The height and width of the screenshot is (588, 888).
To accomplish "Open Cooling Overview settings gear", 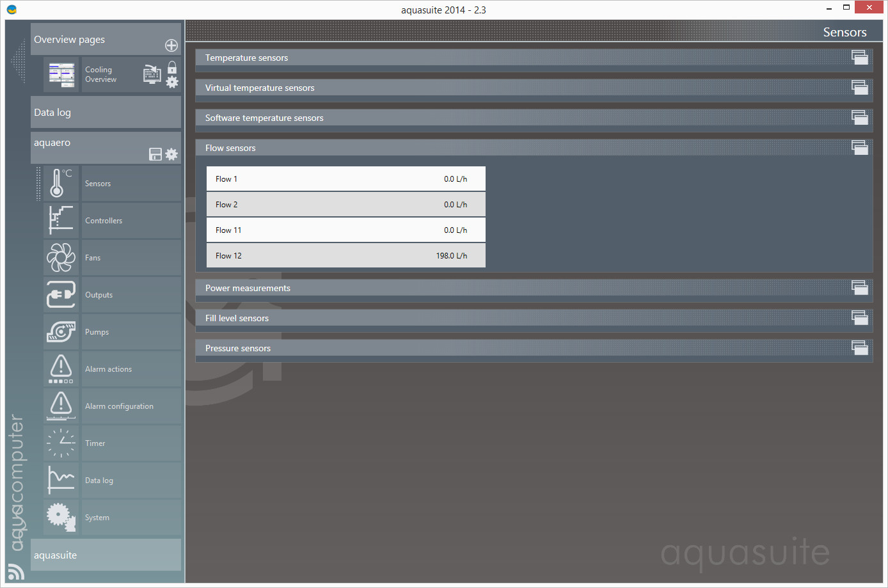I will 172,82.
